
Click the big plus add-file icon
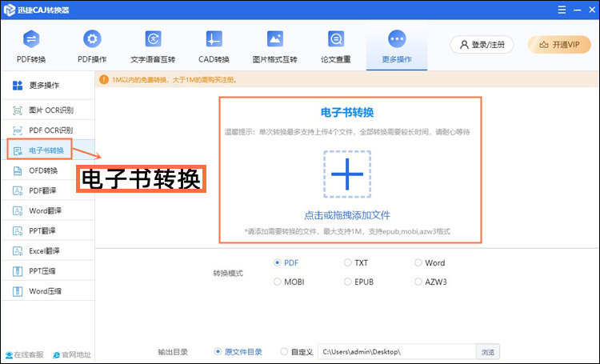(x=347, y=174)
